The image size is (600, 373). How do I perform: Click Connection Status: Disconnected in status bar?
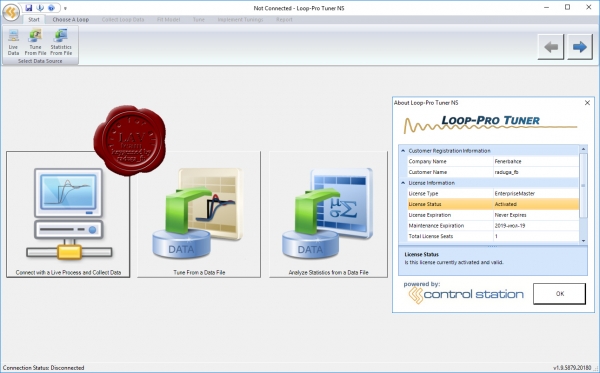pyautogui.click(x=43, y=368)
